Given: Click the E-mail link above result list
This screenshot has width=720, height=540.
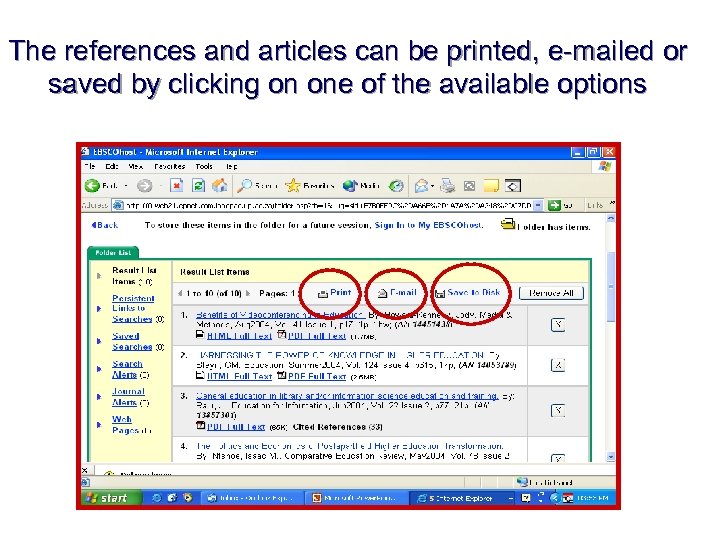Looking at the screenshot, I should tap(397, 293).
